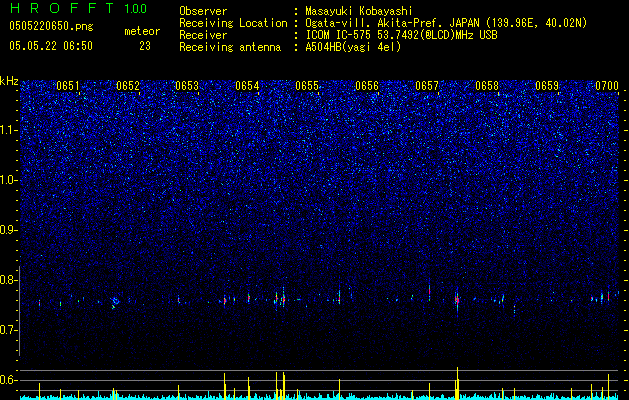629x400 pixels.
Task: Click the 0.6 frequency axis label
Action: point(9,380)
